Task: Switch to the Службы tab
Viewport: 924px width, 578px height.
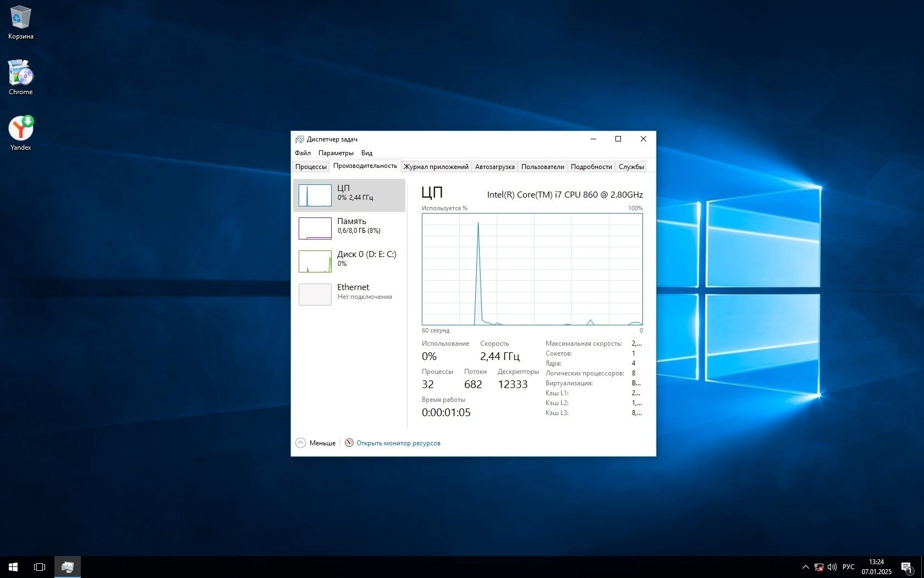Action: coord(631,167)
